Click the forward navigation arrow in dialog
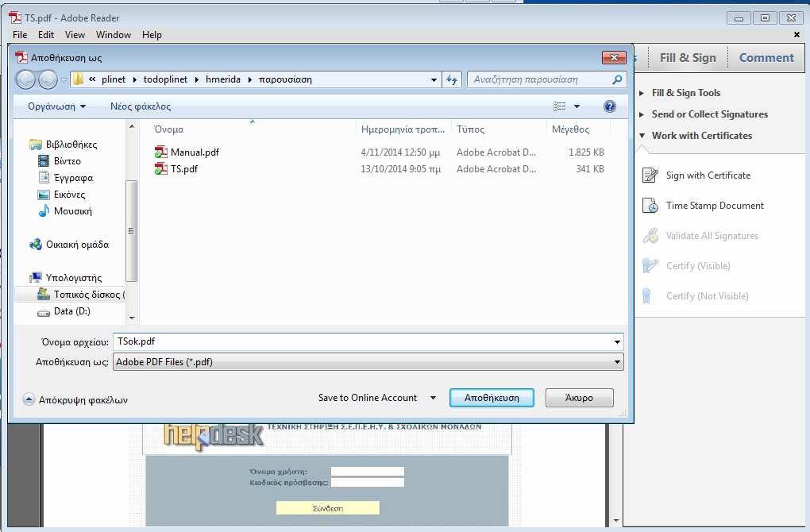 pyautogui.click(x=48, y=79)
